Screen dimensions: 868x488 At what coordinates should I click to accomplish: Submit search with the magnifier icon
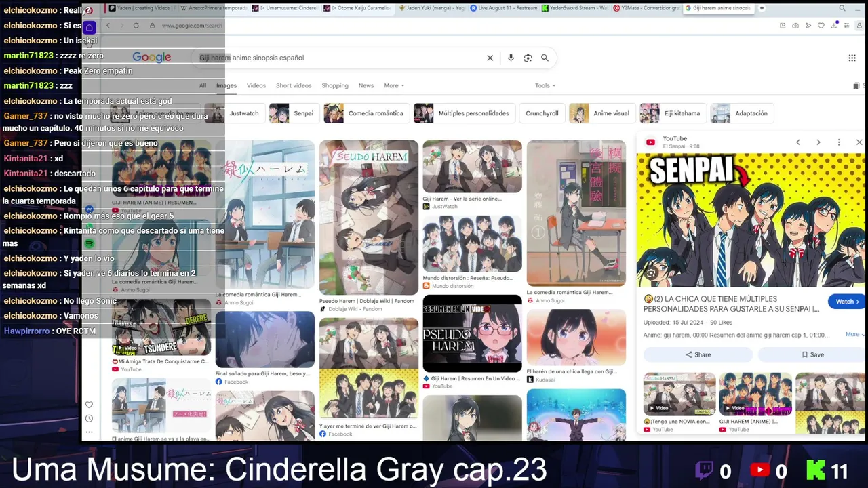545,58
